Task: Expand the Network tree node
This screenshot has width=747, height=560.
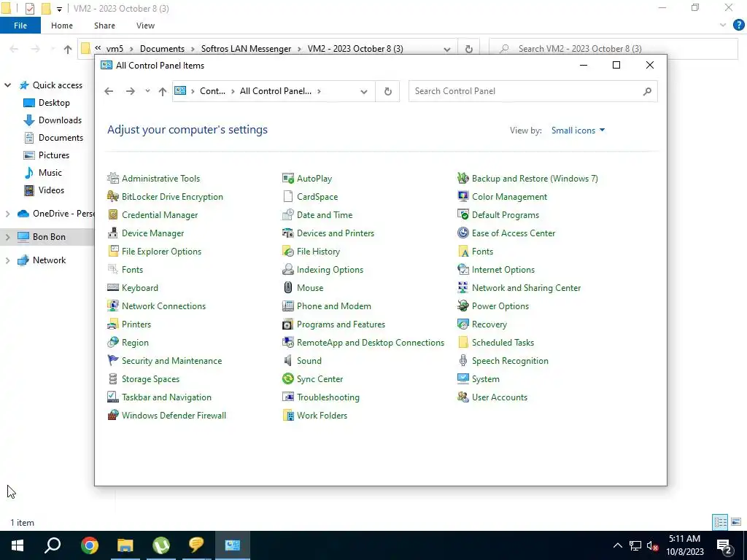Action: 7,260
